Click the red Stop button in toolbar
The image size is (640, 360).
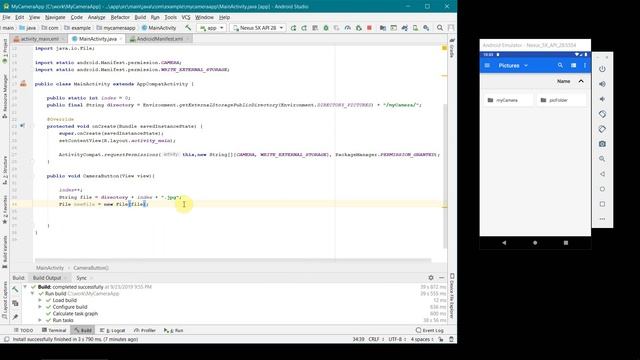369,28
